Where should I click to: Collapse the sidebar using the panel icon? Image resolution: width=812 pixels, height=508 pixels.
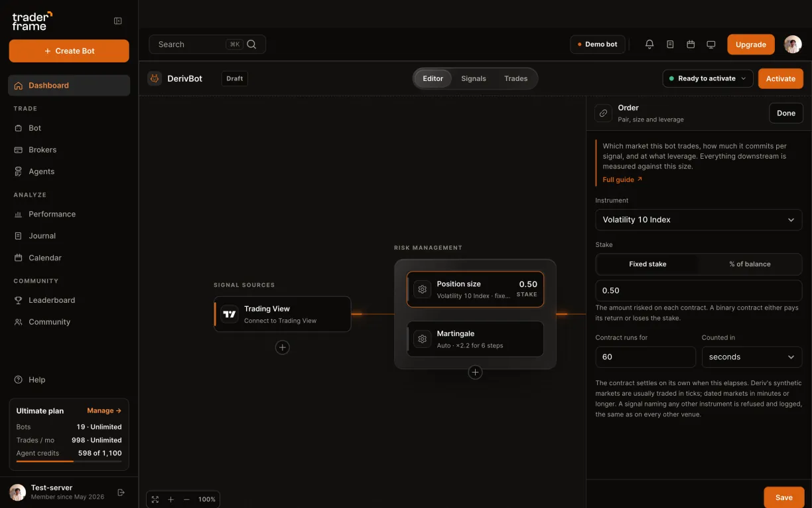(118, 21)
